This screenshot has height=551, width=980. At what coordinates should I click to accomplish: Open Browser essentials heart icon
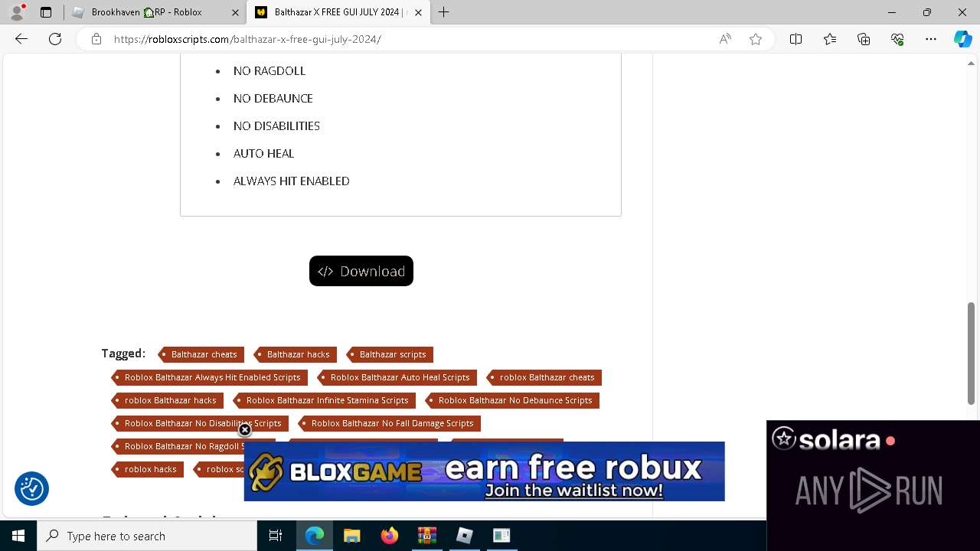click(897, 39)
